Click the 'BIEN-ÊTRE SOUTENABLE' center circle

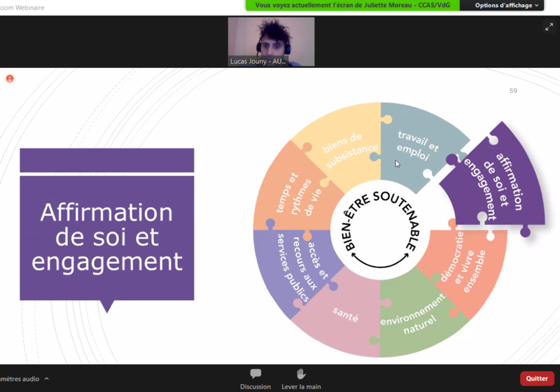381,230
